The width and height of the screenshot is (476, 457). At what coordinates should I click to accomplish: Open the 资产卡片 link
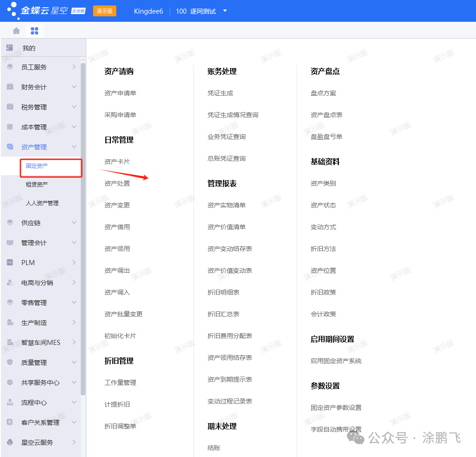pyautogui.click(x=117, y=162)
